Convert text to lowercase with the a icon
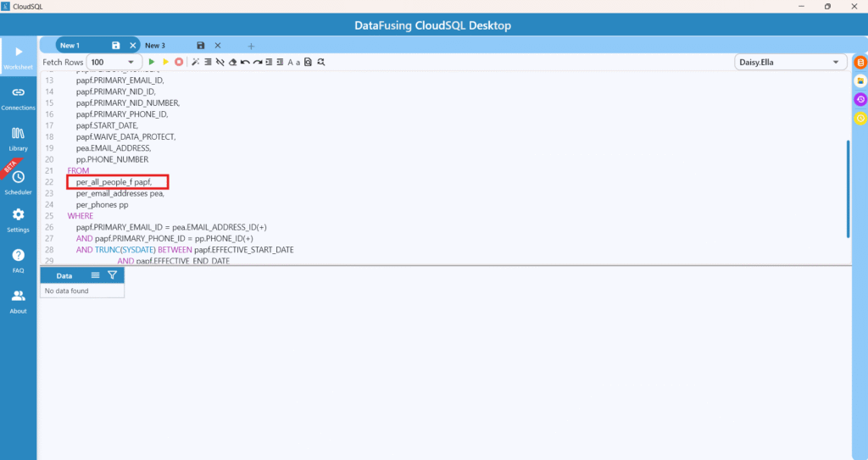 298,63
